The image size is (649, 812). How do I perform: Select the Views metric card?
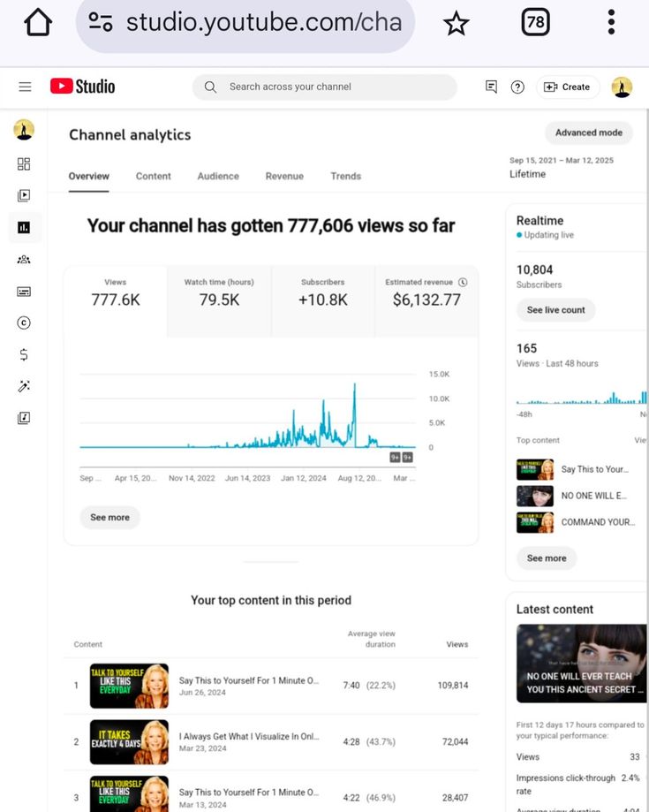click(116, 301)
